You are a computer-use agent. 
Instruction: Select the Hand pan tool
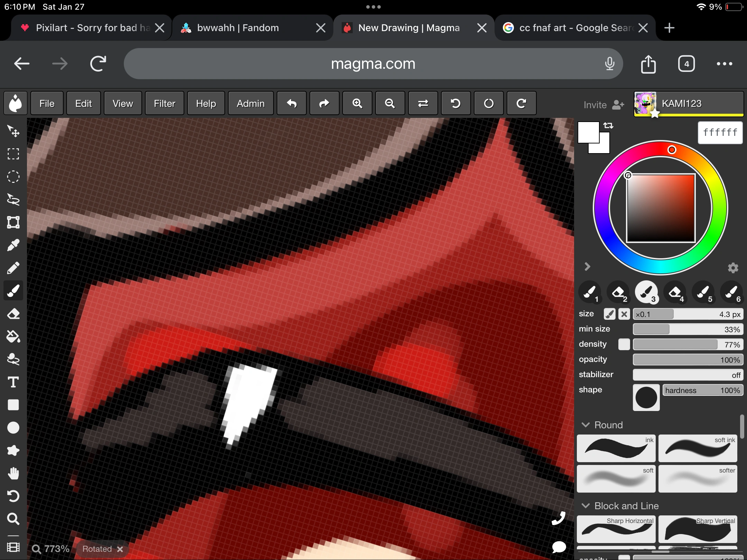pyautogui.click(x=13, y=473)
